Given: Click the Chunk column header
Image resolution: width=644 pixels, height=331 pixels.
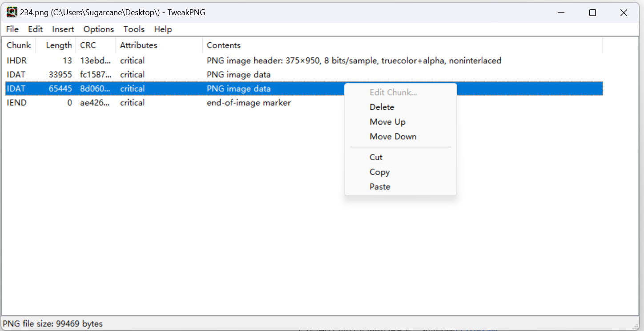Looking at the screenshot, I should (19, 45).
